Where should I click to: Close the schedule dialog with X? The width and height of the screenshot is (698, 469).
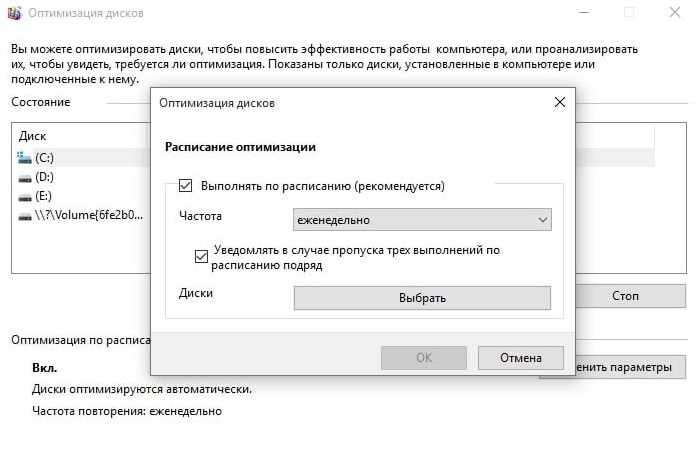560,102
